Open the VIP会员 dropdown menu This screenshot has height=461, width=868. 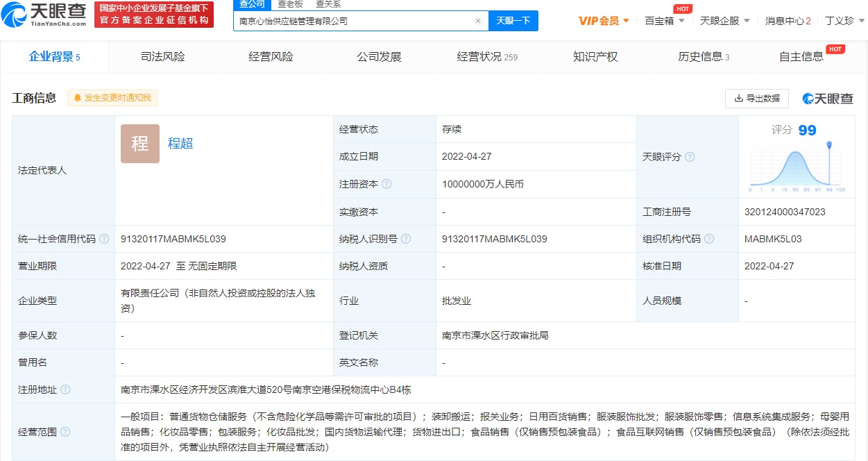pyautogui.click(x=604, y=21)
